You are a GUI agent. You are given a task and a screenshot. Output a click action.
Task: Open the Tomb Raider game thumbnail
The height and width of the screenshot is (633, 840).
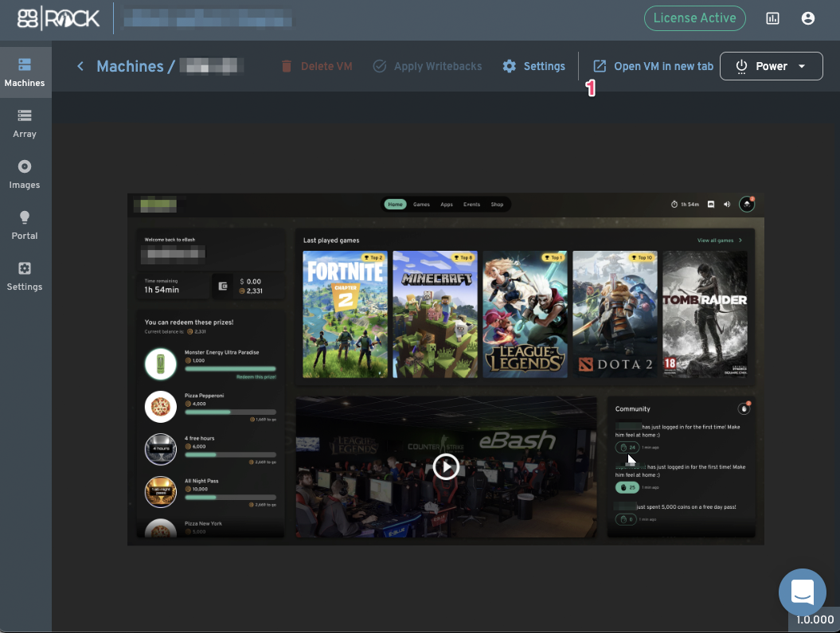[x=705, y=315]
